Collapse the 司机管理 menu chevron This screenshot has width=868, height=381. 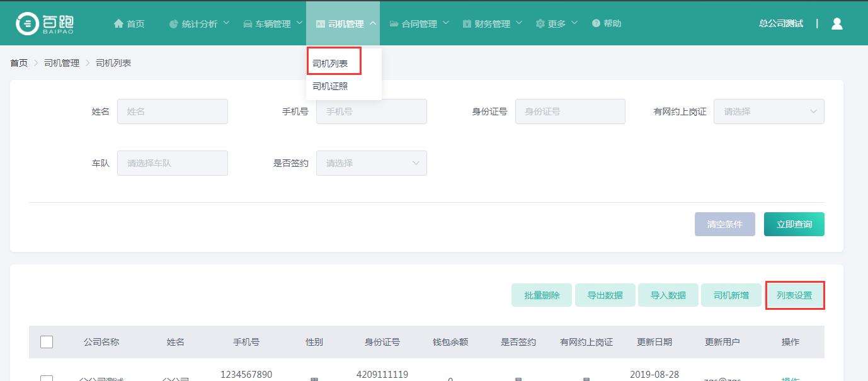click(x=373, y=23)
